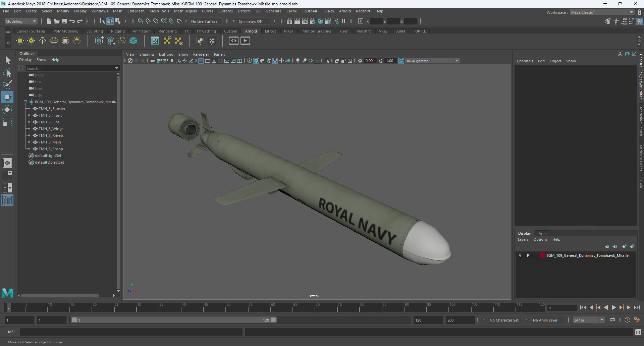Viewport: 644px width, 346px height.
Task: Click the playback range slider bar
Action: pyautogui.click(x=174, y=320)
